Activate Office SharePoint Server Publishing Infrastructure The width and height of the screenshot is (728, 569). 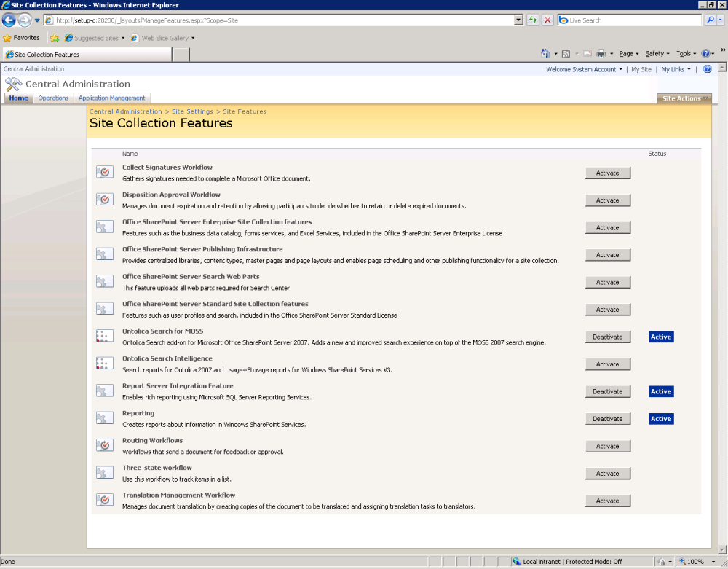pyautogui.click(x=607, y=254)
